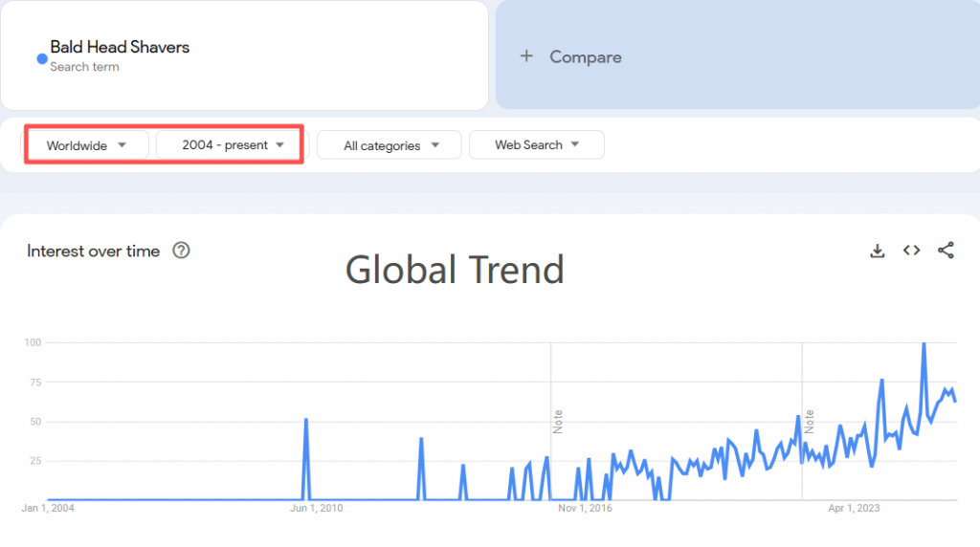Open the All categories dropdown
Image resolution: width=980 pixels, height=547 pixels.
(390, 144)
